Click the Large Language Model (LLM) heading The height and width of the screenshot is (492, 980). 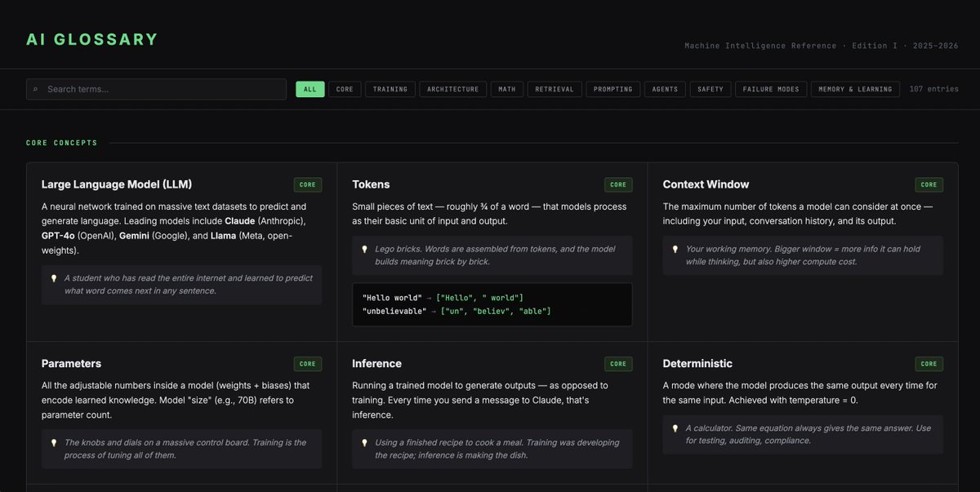[117, 184]
